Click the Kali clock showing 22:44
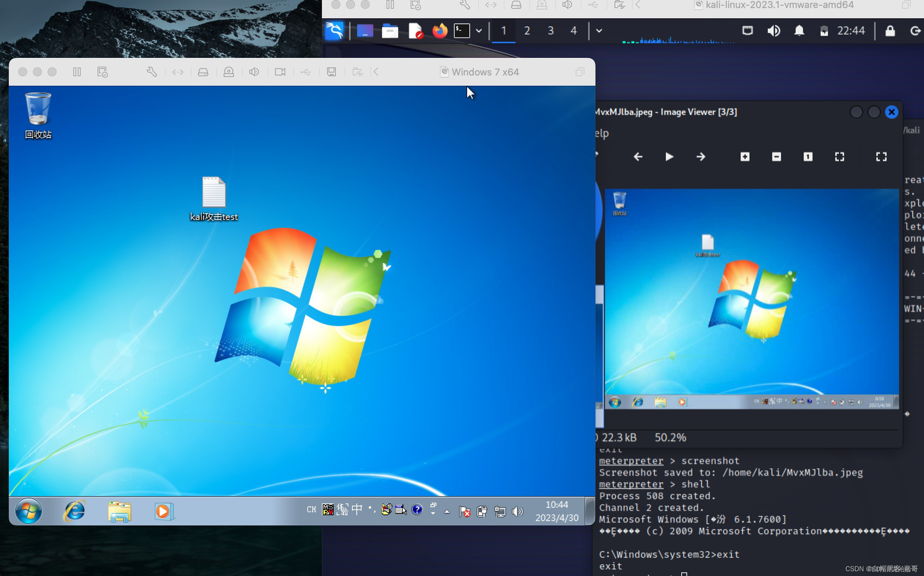 click(x=851, y=30)
